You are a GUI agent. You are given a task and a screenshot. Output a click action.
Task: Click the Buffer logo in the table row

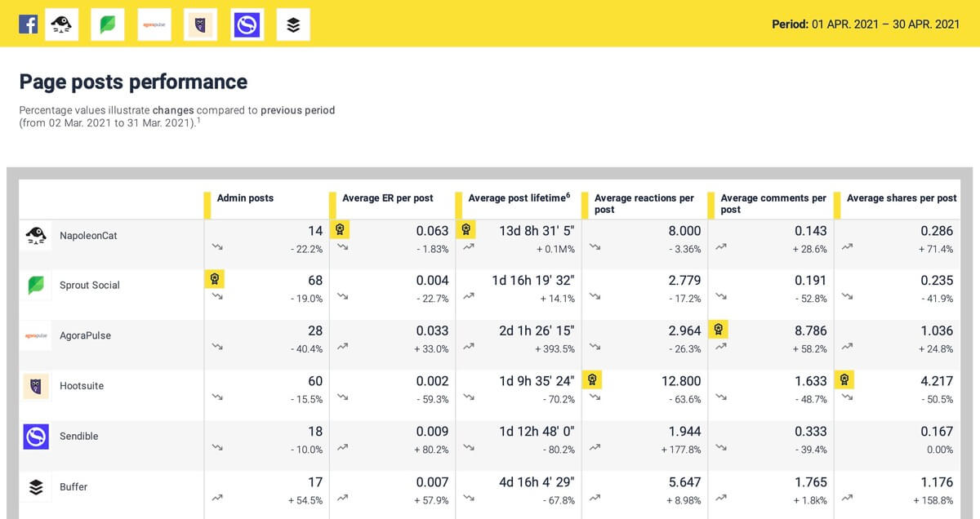[x=36, y=487]
